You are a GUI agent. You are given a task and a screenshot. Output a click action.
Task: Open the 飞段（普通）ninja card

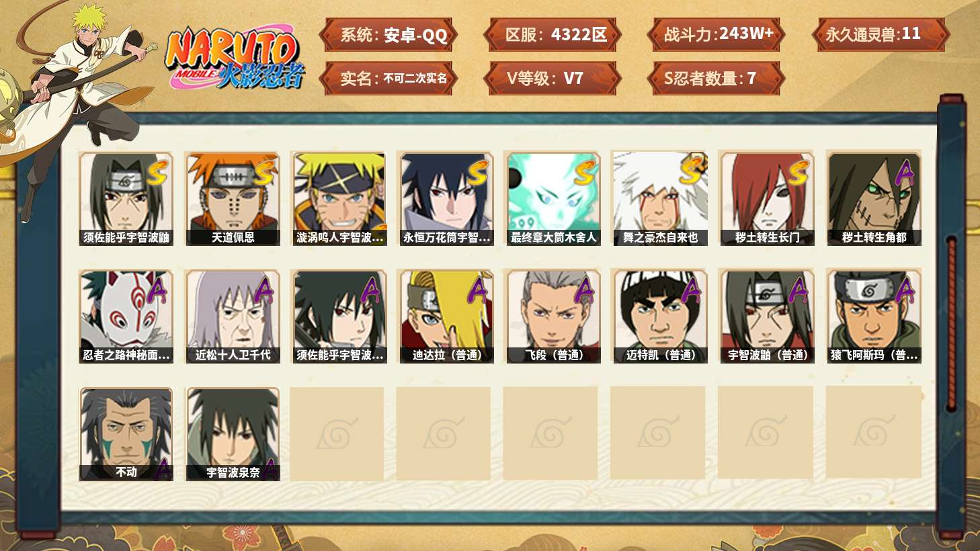point(553,316)
